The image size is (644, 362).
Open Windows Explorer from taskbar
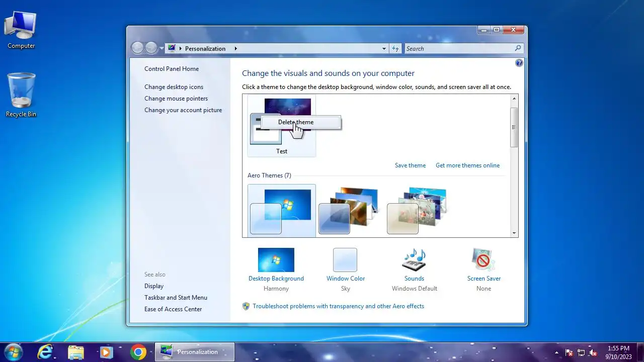pyautogui.click(x=76, y=352)
